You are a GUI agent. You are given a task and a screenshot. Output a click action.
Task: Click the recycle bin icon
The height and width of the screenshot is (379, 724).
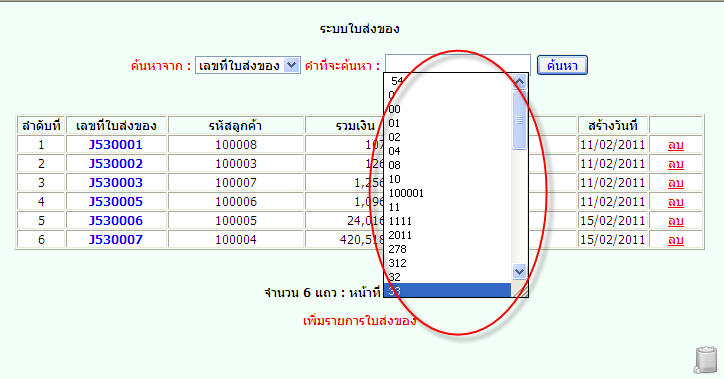tap(706, 360)
